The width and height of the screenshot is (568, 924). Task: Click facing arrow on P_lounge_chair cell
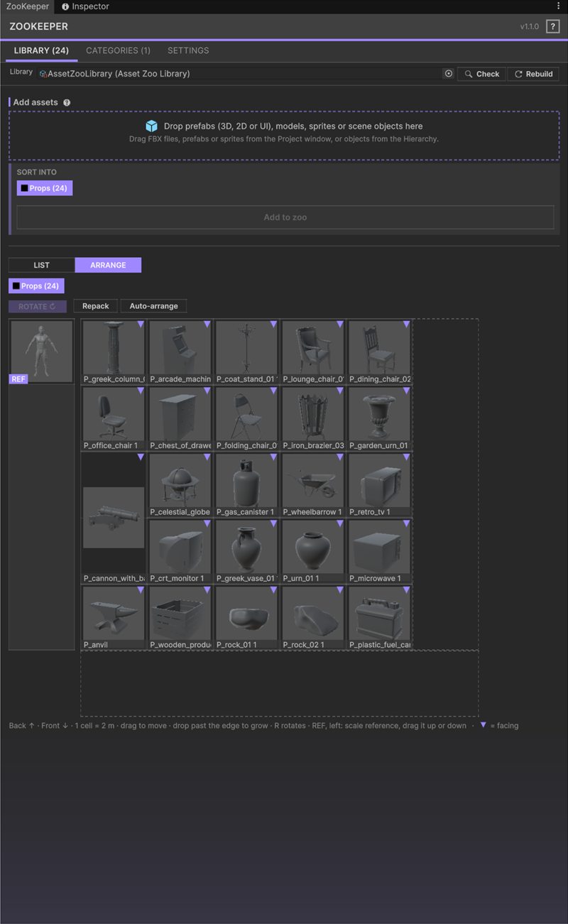(x=340, y=324)
